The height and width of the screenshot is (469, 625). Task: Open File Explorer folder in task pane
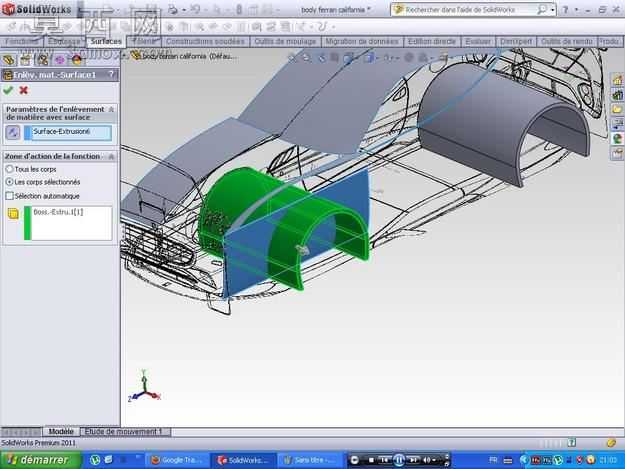point(617,109)
